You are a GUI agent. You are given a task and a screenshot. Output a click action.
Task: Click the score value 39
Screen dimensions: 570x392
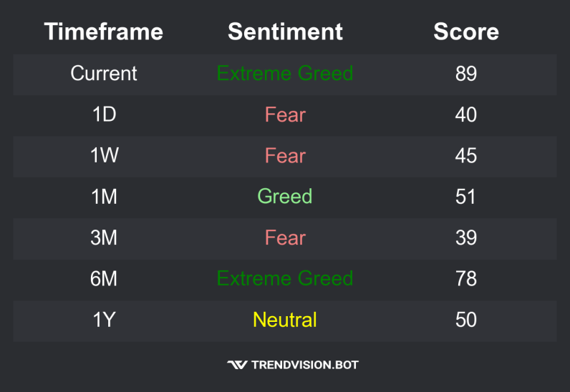(466, 237)
